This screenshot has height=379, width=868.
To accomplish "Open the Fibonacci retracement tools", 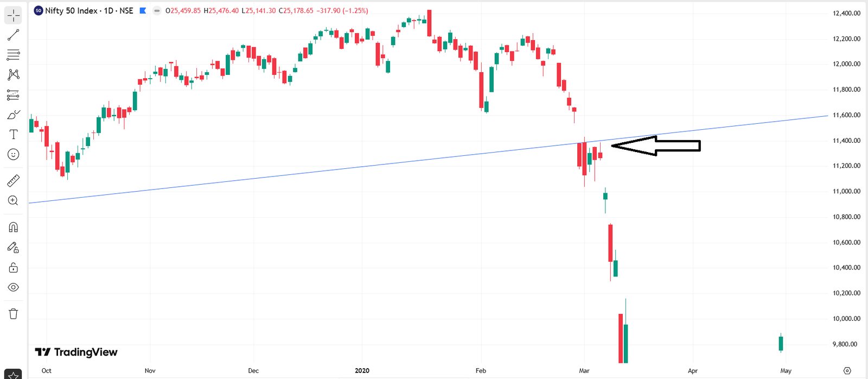I will pyautogui.click(x=14, y=55).
